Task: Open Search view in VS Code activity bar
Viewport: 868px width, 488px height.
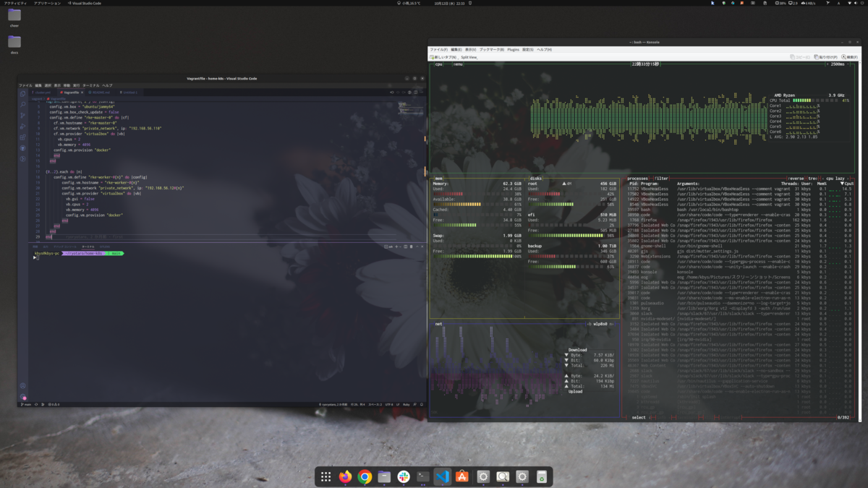Action: [x=22, y=104]
